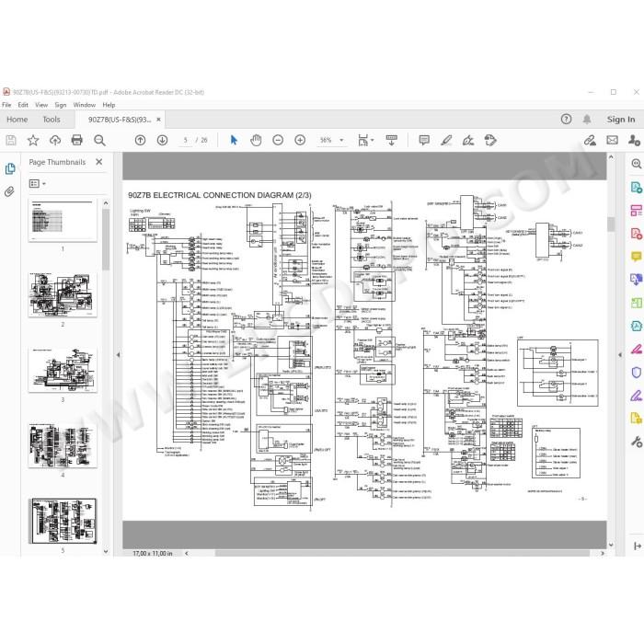The width and height of the screenshot is (644, 644).
Task: Click the Sign In button
Action: point(621,120)
